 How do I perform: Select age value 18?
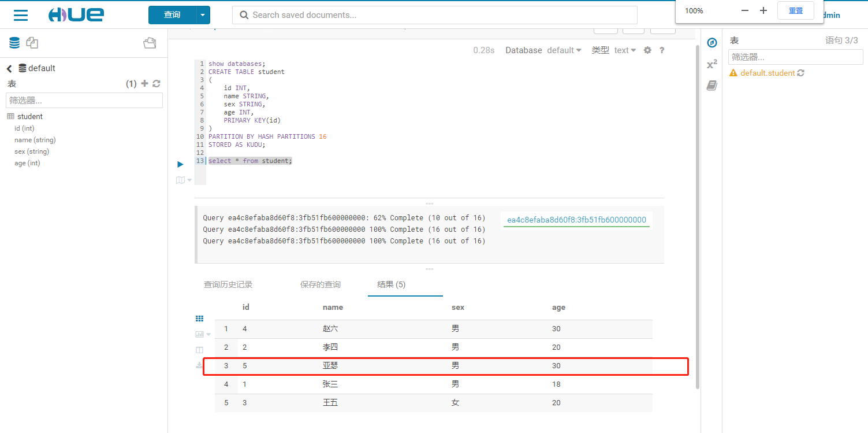click(556, 384)
